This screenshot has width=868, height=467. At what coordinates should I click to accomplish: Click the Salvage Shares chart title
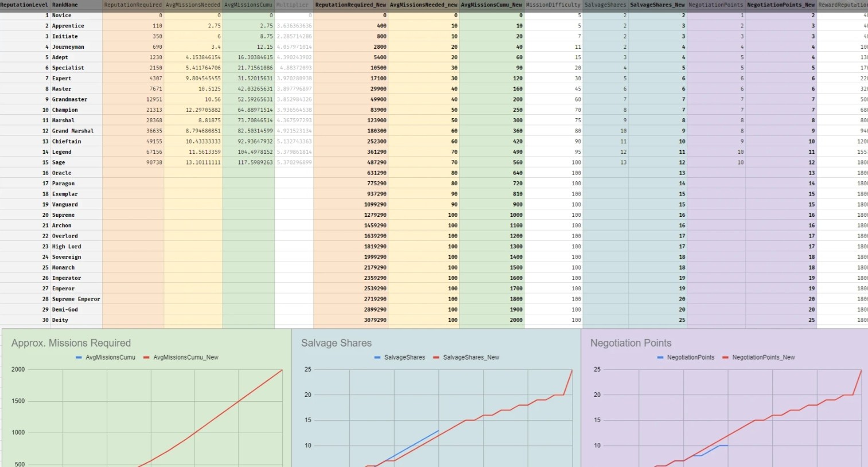[x=336, y=343]
